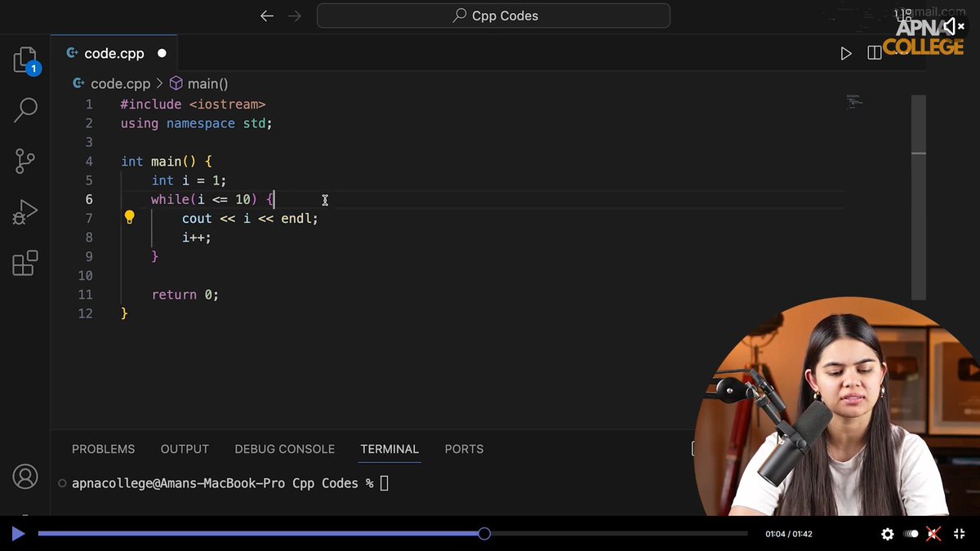Switch to the PORTS panel tab
The width and height of the screenshot is (980, 551).
click(x=464, y=449)
